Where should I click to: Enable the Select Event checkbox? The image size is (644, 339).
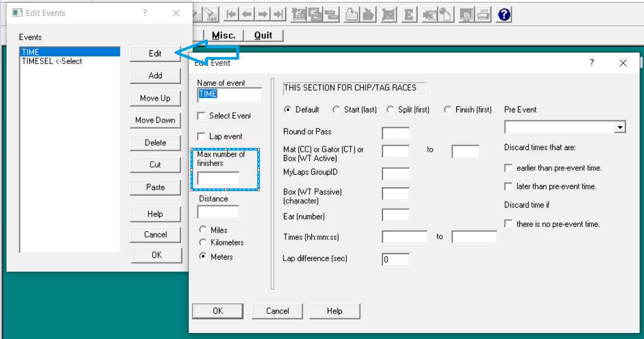tap(201, 116)
